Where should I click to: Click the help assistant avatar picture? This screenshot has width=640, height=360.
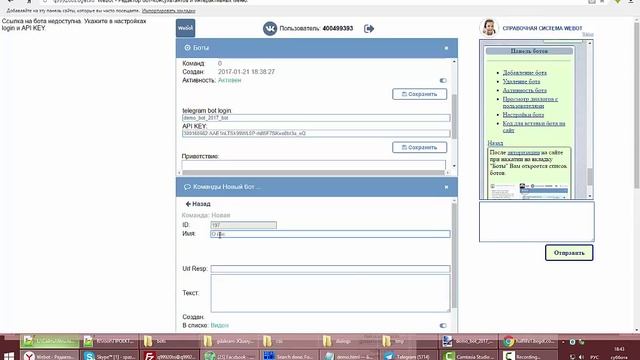pyautogui.click(x=489, y=28)
